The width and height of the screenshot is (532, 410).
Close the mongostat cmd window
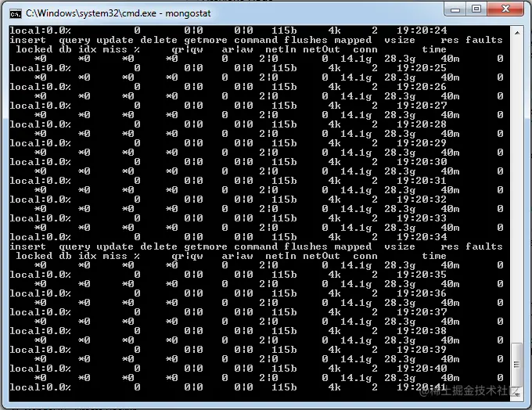point(505,9)
